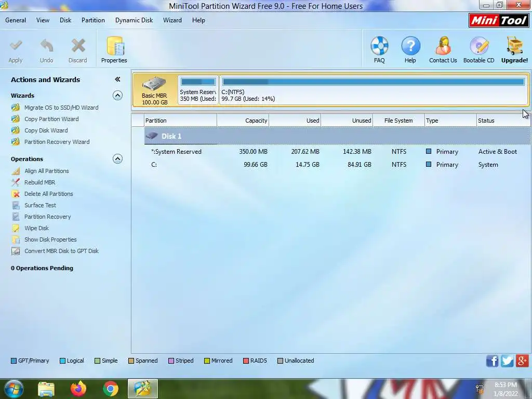Sort by the Used column header
Viewport: 532px width, 399px height.
coord(295,121)
